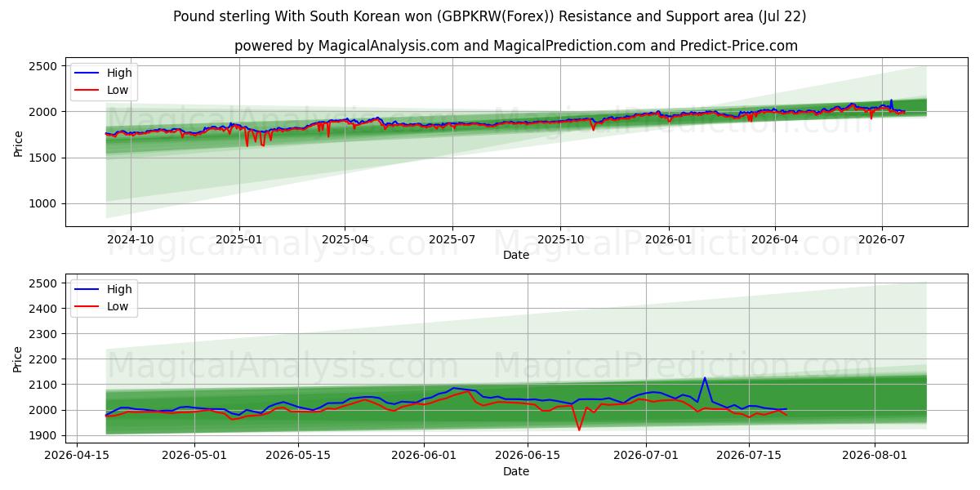Click the 2025-07 tick label on top chart
The width and height of the screenshot is (980, 490).
pos(452,239)
